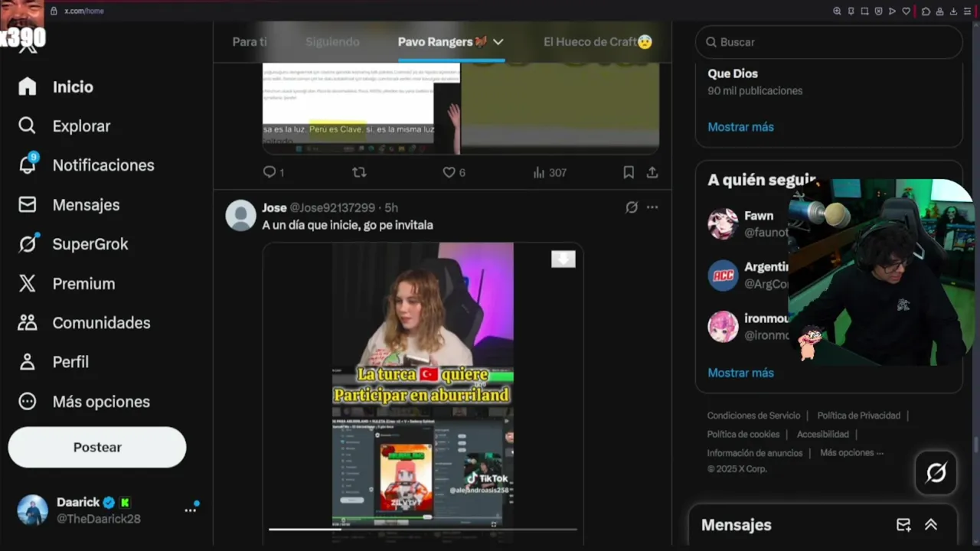Open Accesibilidad link
This screenshot has width=980, height=551.
point(822,434)
